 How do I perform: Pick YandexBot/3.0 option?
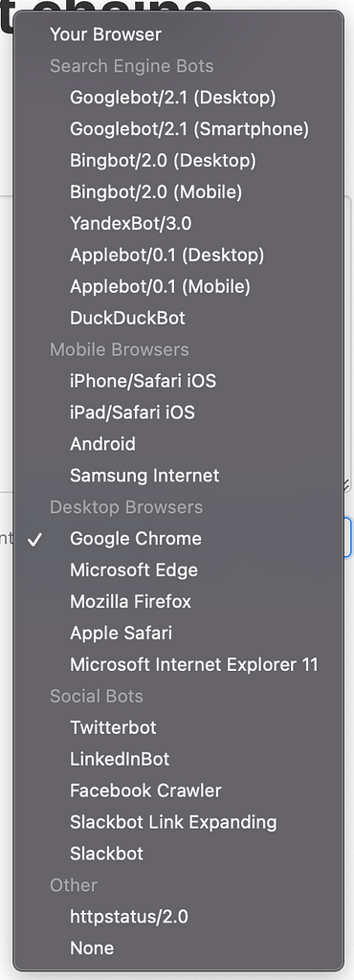[x=179, y=223]
